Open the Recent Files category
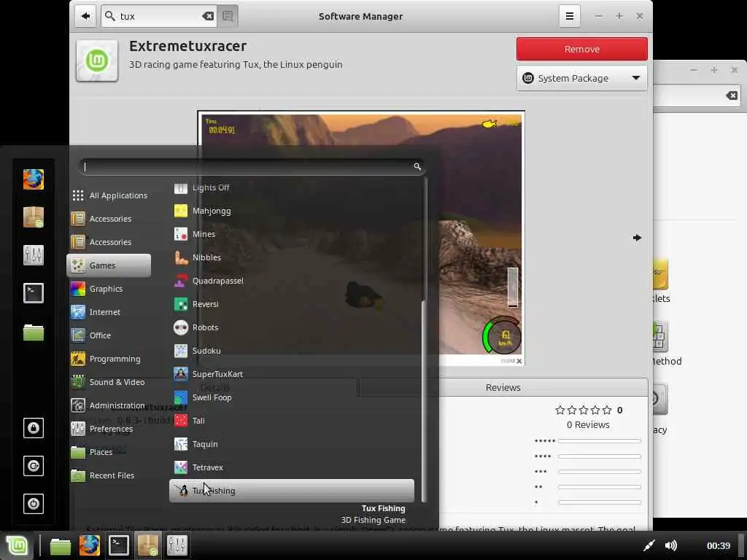Screen dimensions: 747x560 tap(109, 475)
